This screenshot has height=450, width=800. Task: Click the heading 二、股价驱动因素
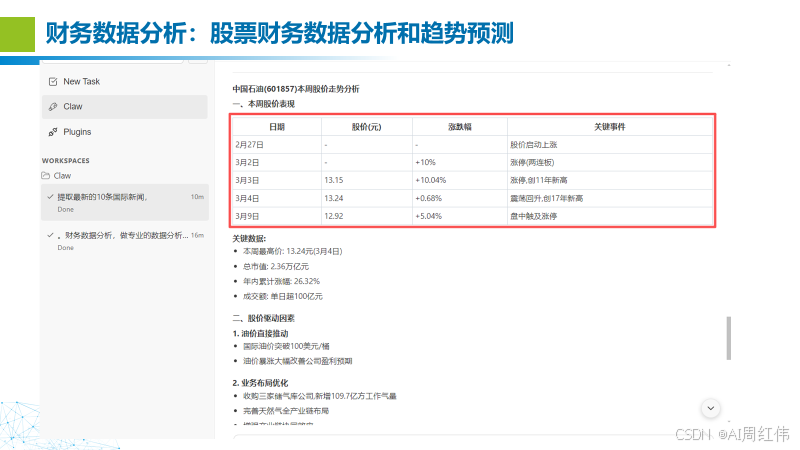[x=264, y=318]
